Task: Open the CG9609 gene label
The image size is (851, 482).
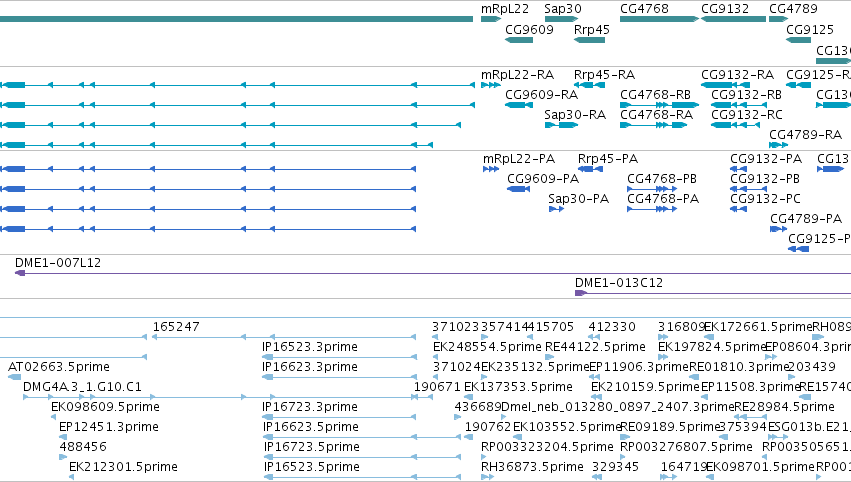Action: click(x=529, y=29)
